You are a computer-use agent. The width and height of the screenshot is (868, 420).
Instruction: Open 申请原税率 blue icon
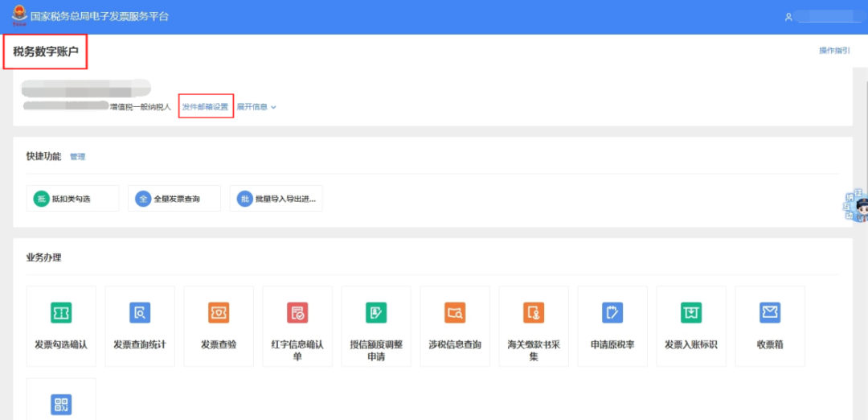pyautogui.click(x=612, y=313)
